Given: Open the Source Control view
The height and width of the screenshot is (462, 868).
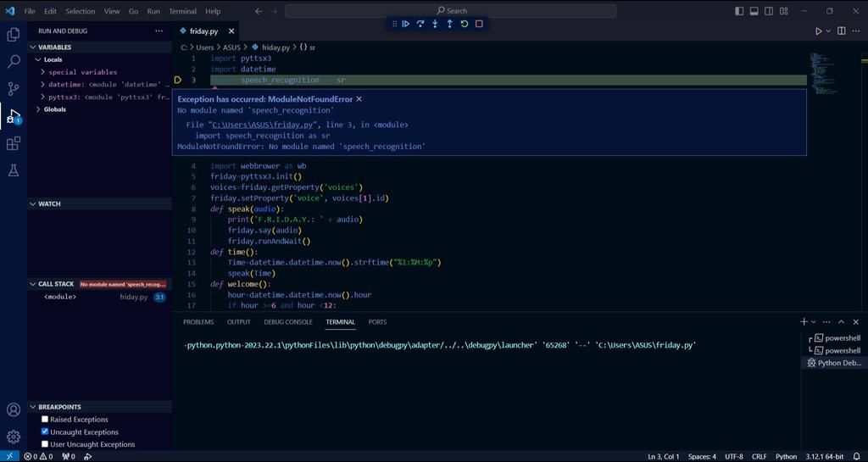Looking at the screenshot, I should pos(14,89).
